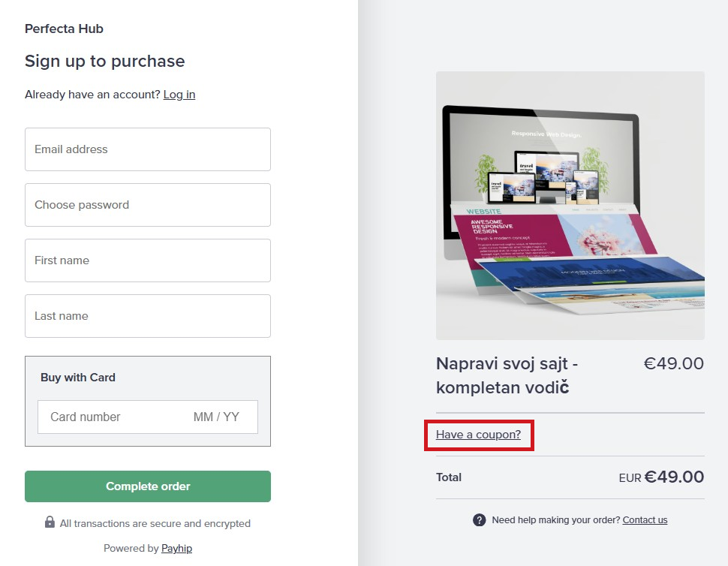Viewport: 728px width, 566px height.
Task: Click the MM / YY expiry field
Action: [216, 417]
